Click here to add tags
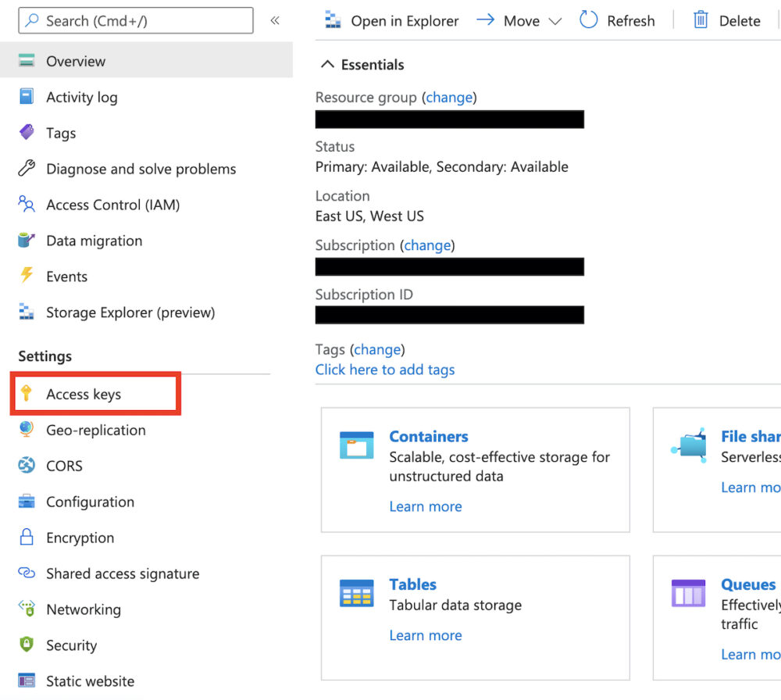Screen dimensions: 781x700 pos(385,370)
